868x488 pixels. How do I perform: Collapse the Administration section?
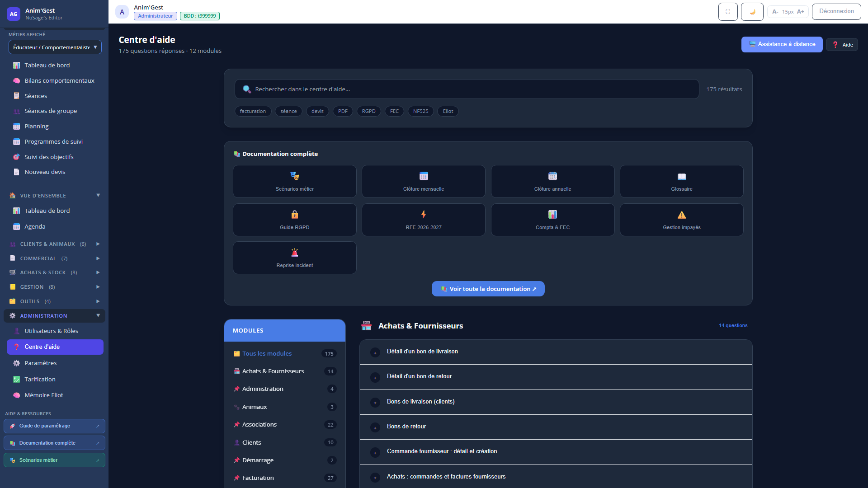pos(54,316)
